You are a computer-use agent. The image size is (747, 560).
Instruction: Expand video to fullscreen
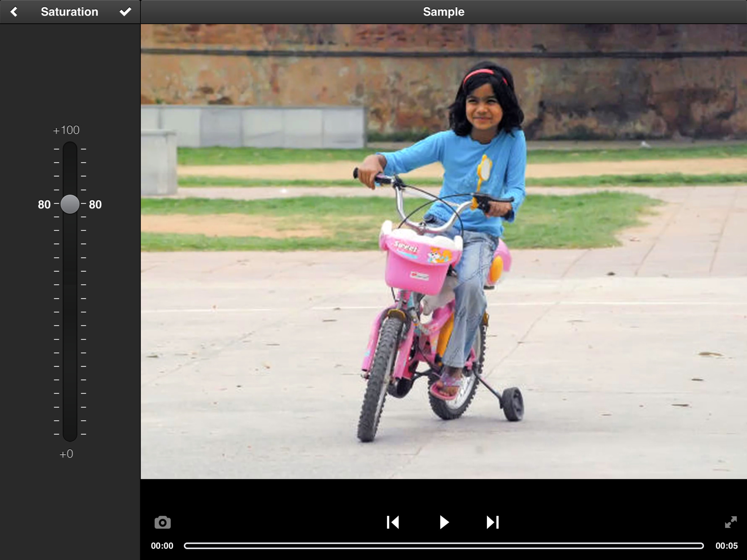731,522
